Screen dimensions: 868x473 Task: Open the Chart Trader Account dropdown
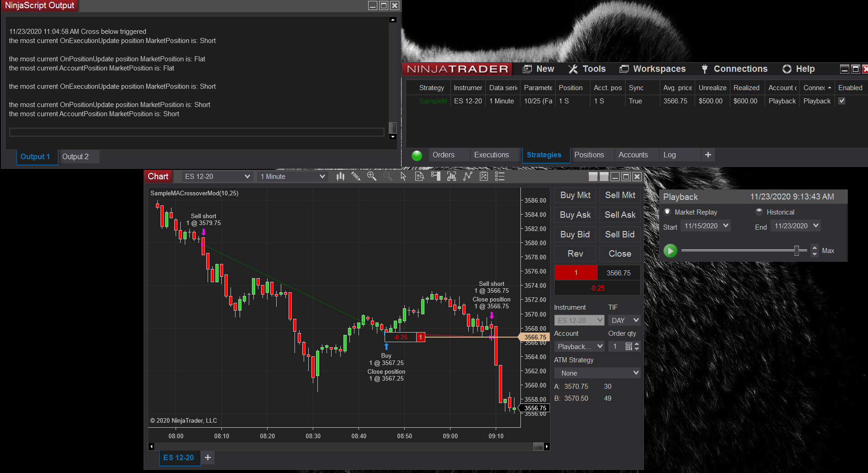(579, 347)
